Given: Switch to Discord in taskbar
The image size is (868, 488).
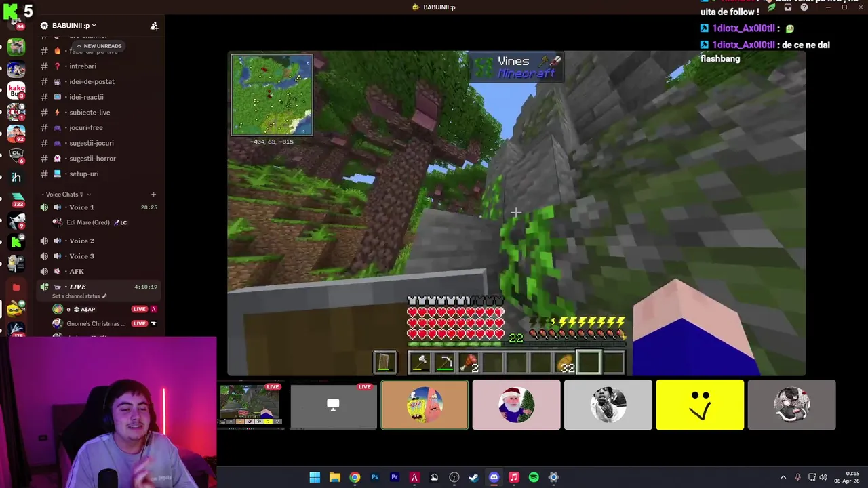Looking at the screenshot, I should 494,477.
